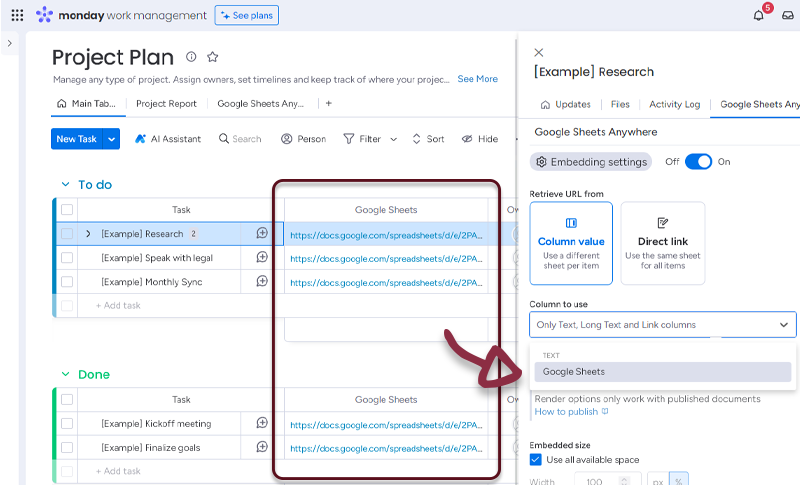Add a new board view tab
The width and height of the screenshot is (800, 485).
click(x=328, y=103)
